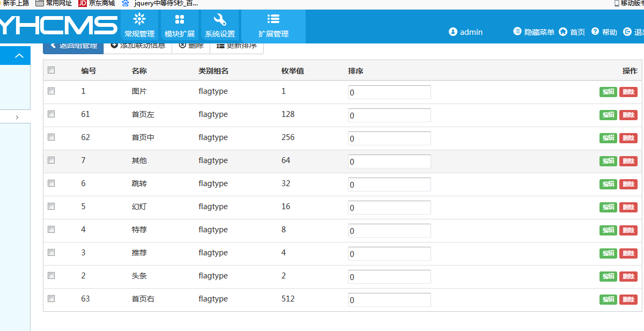Click the 常规管理 sun-shaped icon

[x=139, y=20]
